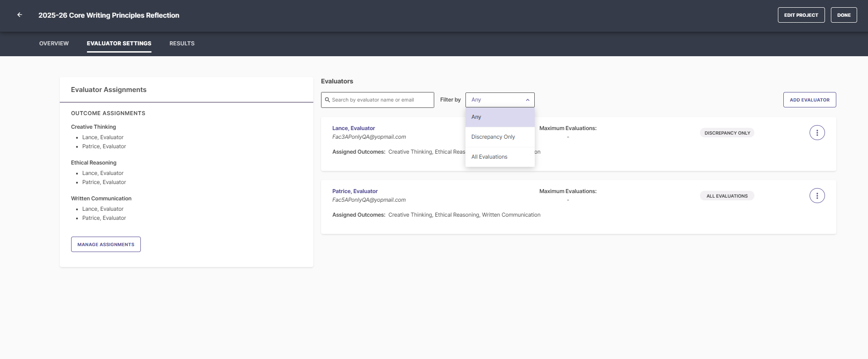
Task: Open Lance, Evaluator three-dot menu
Action: pyautogui.click(x=817, y=133)
